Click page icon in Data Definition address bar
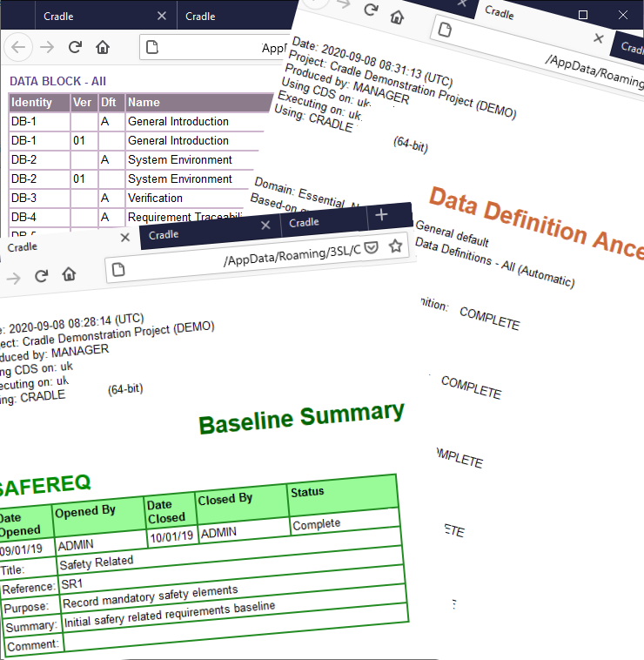The image size is (644, 660). (445, 30)
